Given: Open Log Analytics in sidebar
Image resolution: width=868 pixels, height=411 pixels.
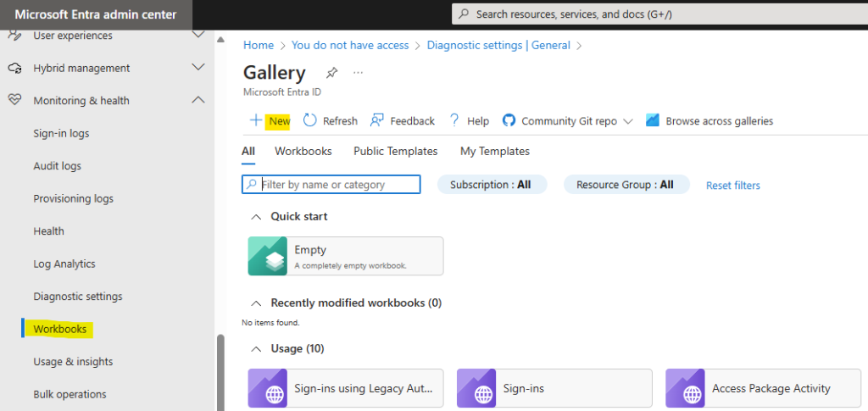Looking at the screenshot, I should pyautogui.click(x=64, y=264).
